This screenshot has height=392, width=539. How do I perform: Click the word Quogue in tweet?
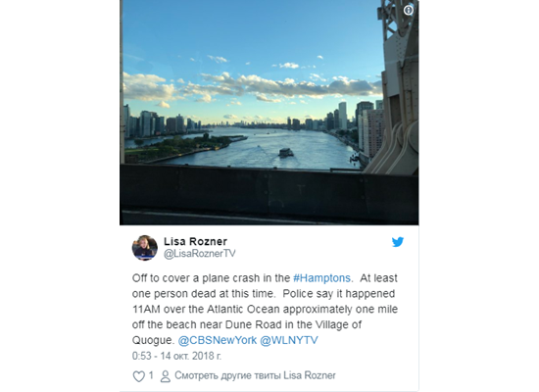[152, 340]
